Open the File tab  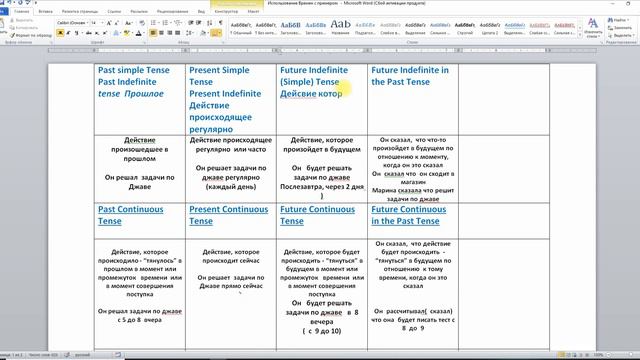coord(3,11)
